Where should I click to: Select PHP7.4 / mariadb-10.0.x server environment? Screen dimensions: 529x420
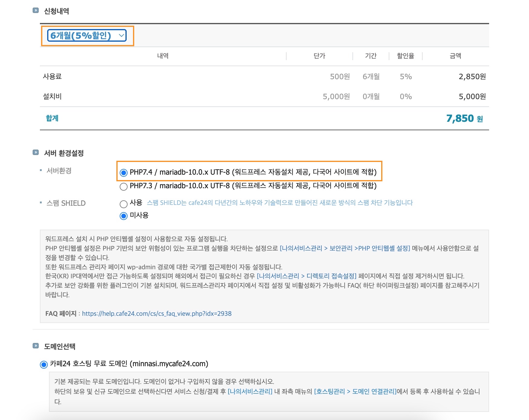click(x=123, y=173)
